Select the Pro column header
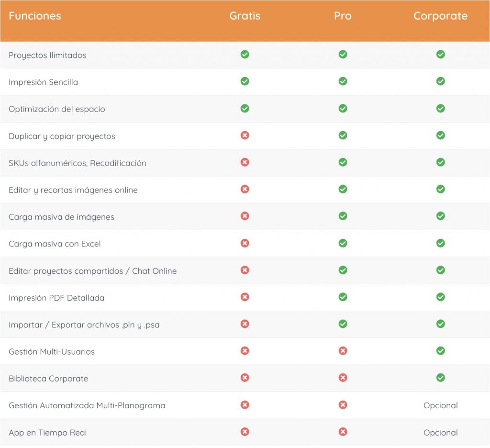This screenshot has width=490, height=448. pyautogui.click(x=343, y=16)
